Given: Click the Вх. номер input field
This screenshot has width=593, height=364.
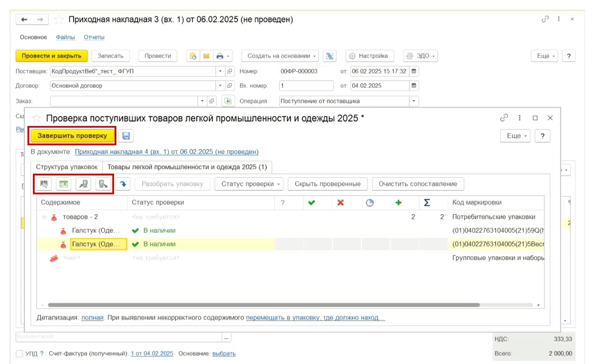Looking at the screenshot, I should (x=306, y=86).
